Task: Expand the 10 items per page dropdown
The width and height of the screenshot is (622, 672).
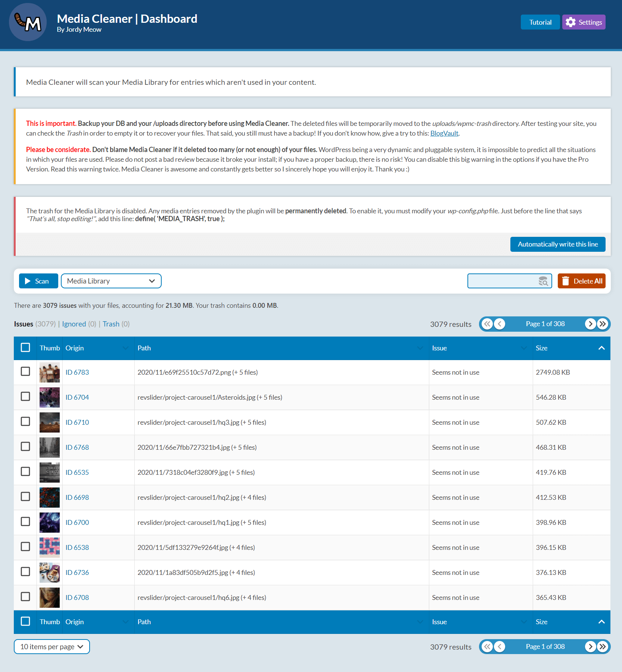Action: pos(52,647)
